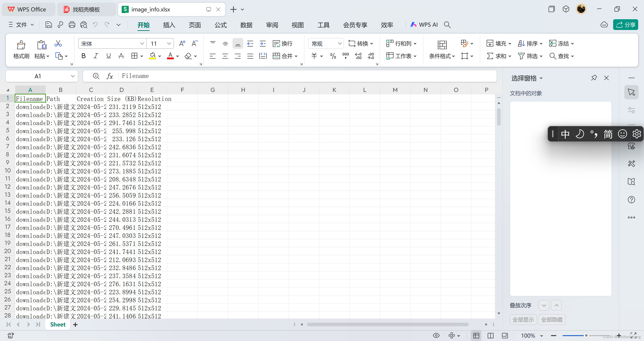This screenshot has height=341, width=644.
Task: Click the print icon in quick toolbar
Action: click(72, 25)
